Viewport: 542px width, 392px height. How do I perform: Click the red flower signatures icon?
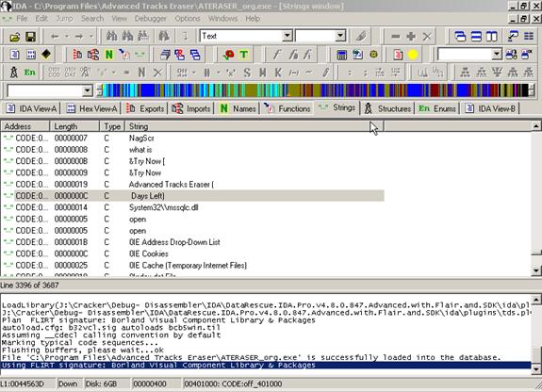(228, 55)
